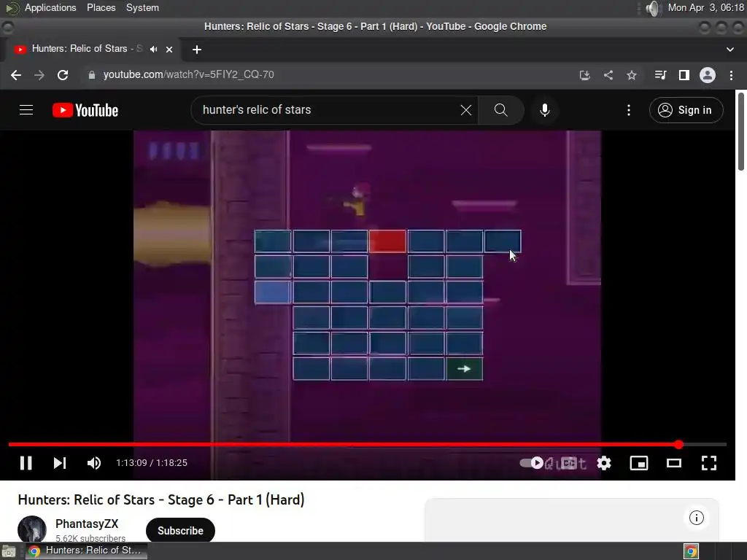The width and height of the screenshot is (747, 560).
Task: View site information lock icon
Action: (92, 75)
